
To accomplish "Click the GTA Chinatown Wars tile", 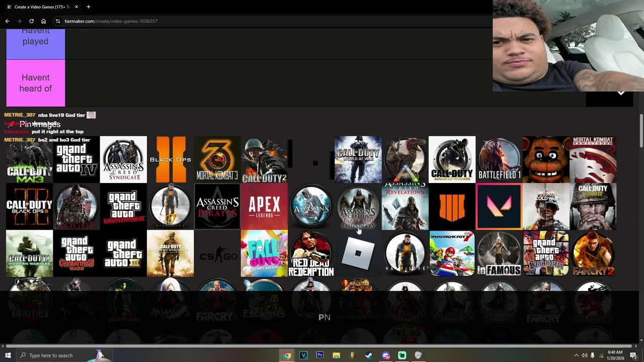I will click(x=76, y=253).
